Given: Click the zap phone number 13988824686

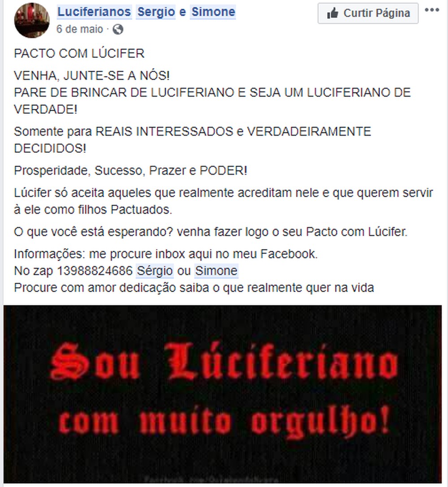Looking at the screenshot, I should point(95,271).
